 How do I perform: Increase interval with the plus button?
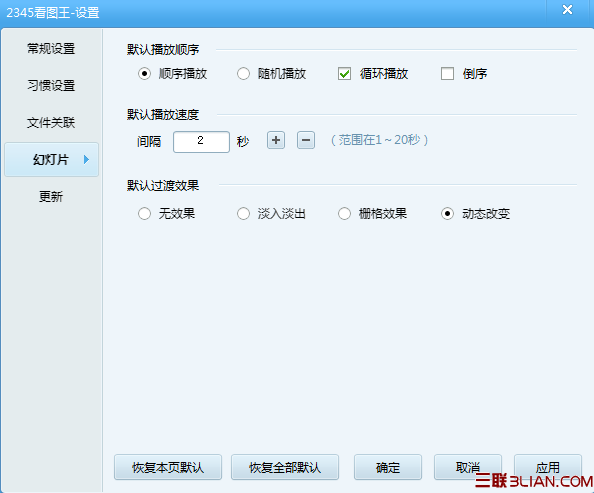pyautogui.click(x=276, y=141)
